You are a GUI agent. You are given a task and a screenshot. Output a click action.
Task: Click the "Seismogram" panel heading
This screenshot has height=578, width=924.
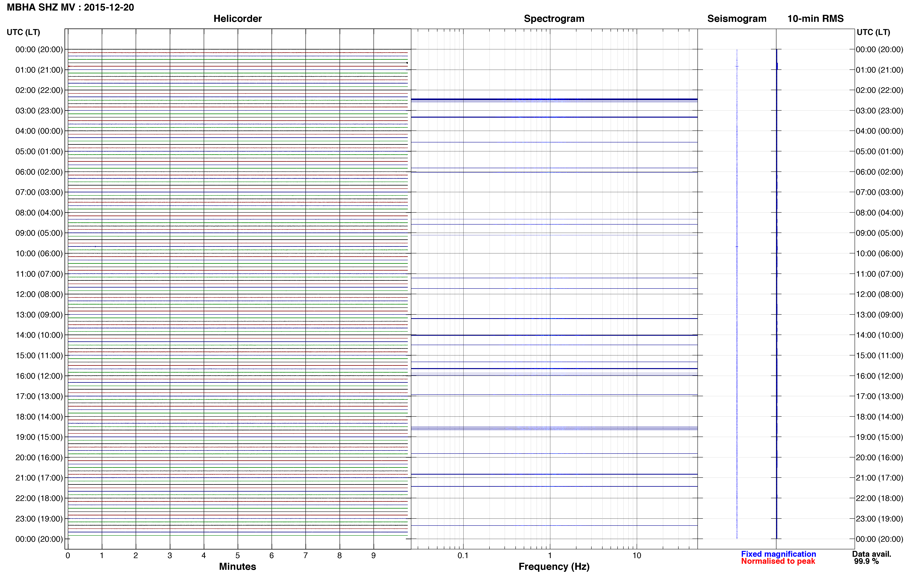pos(737,19)
